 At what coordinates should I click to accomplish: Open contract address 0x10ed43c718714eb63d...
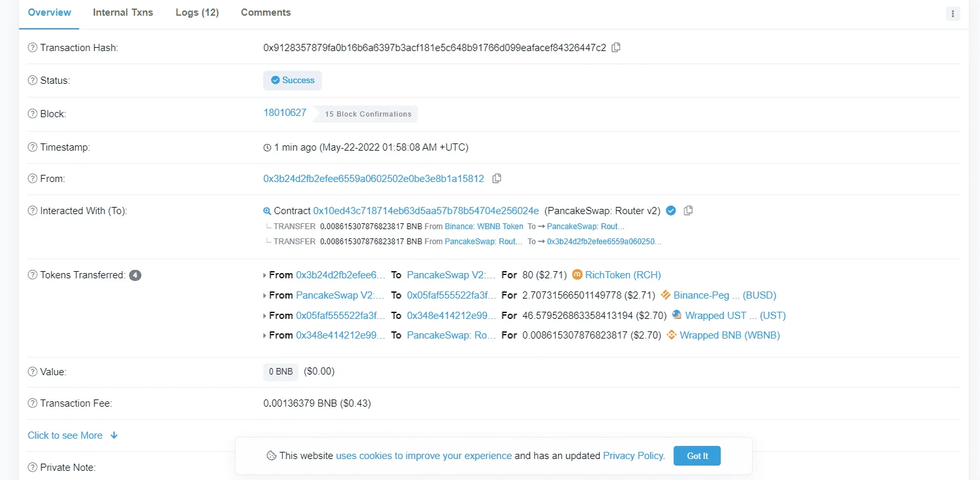coord(426,210)
